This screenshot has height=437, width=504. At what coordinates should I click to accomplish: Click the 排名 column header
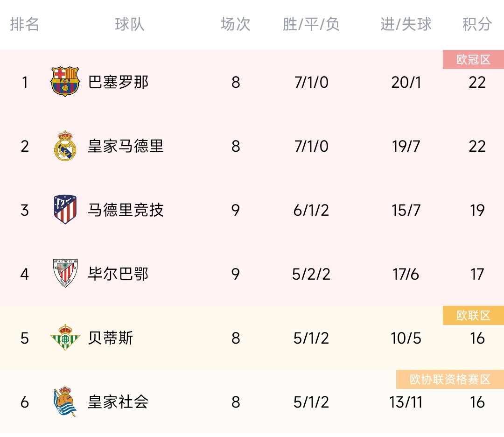point(24,24)
